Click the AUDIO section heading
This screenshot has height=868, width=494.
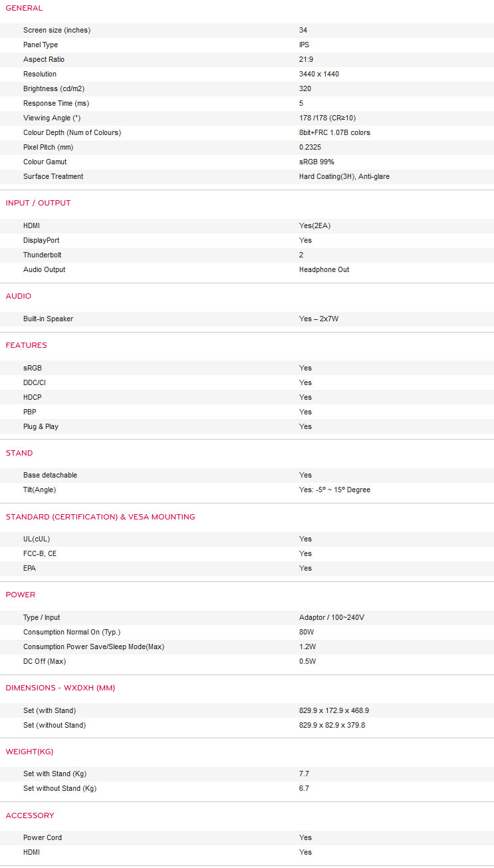coord(19,296)
